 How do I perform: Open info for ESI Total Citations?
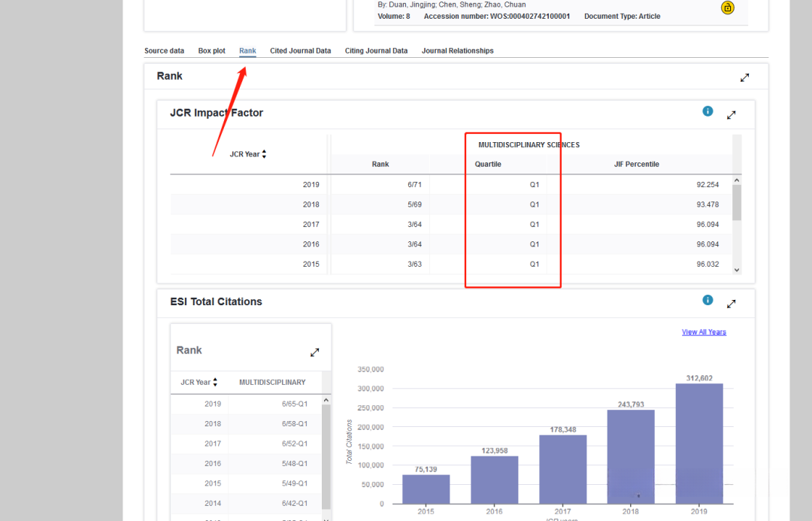click(x=707, y=301)
